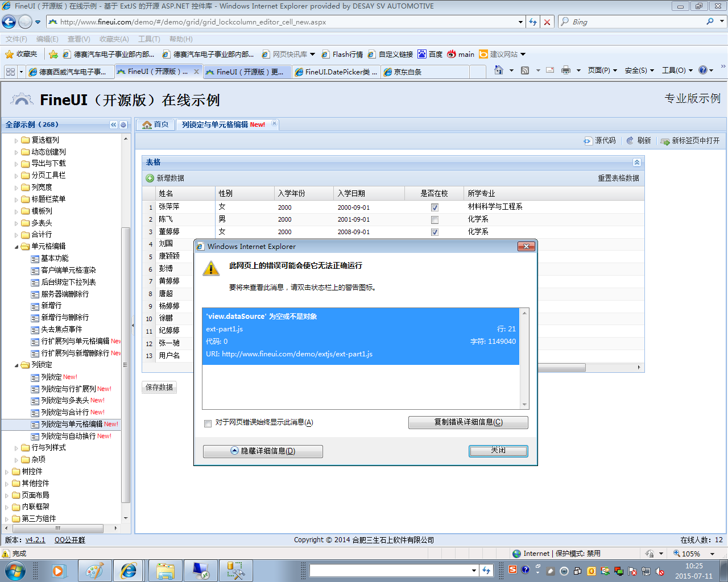Open the address bar URL dropdown arrow
The width and height of the screenshot is (728, 582).
(520, 22)
